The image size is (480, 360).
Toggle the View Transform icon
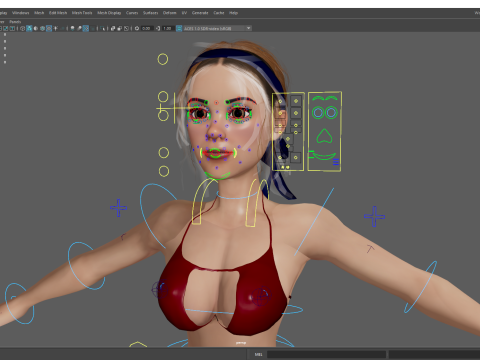(x=179, y=28)
